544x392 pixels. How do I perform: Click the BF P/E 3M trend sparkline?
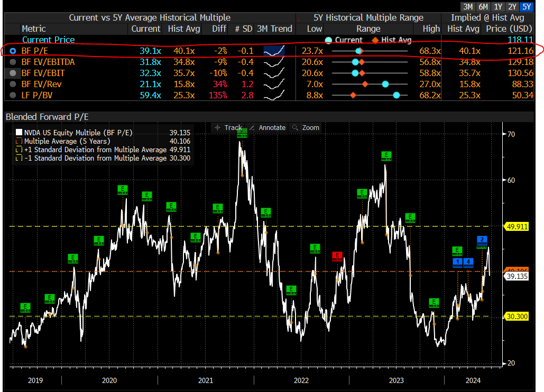click(274, 51)
